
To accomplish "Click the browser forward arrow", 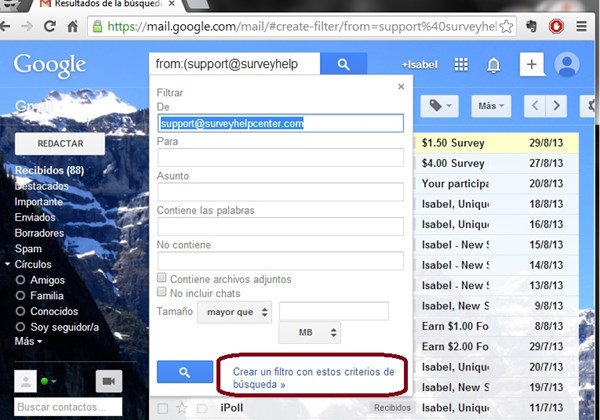I will click(27, 26).
